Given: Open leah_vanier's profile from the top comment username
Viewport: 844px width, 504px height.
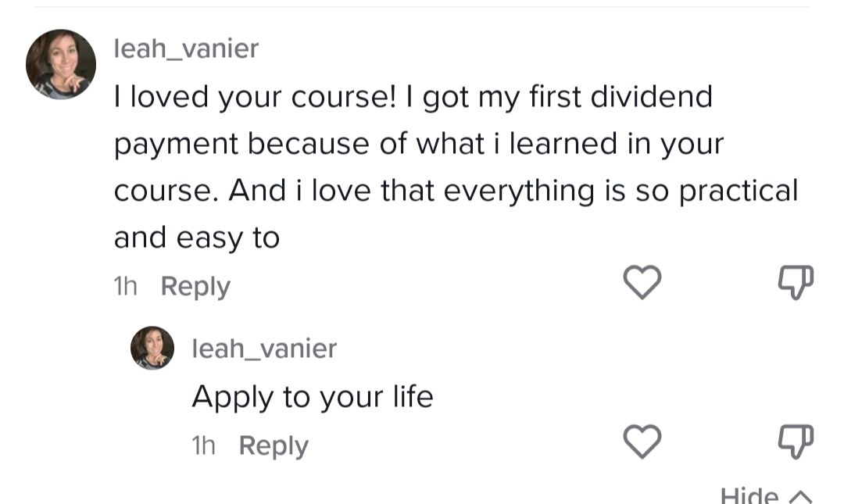Looking at the screenshot, I should (x=186, y=48).
